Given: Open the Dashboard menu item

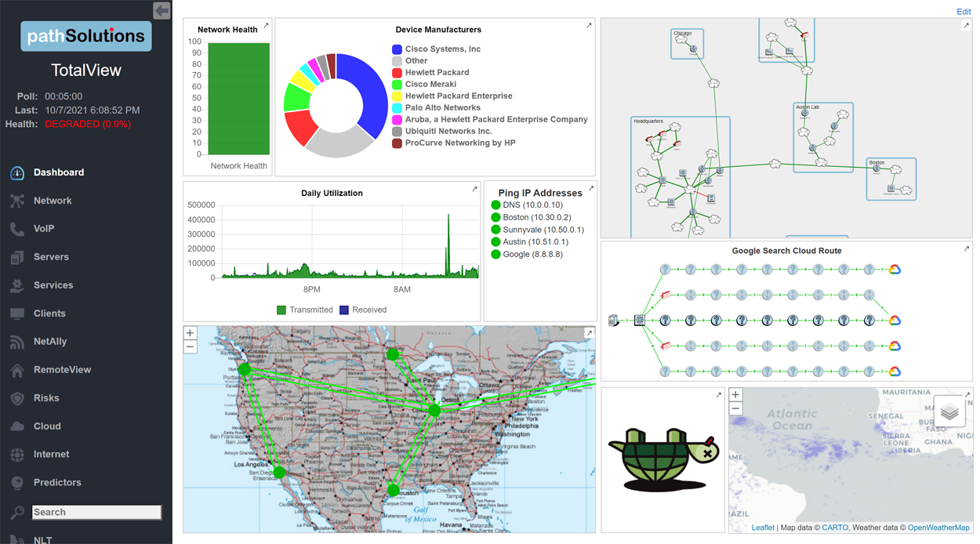Looking at the screenshot, I should [58, 172].
